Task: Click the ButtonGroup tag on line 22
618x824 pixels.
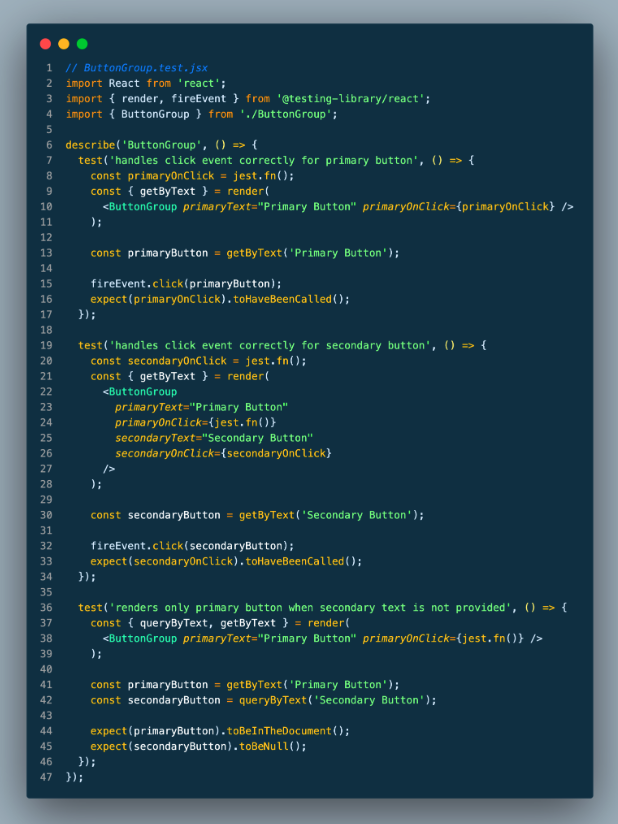Action: (x=143, y=392)
